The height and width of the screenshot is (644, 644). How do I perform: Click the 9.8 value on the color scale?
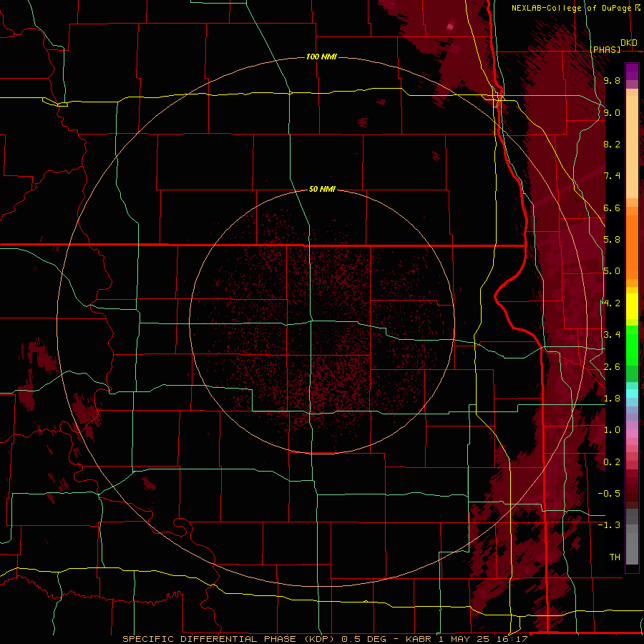[x=612, y=80]
